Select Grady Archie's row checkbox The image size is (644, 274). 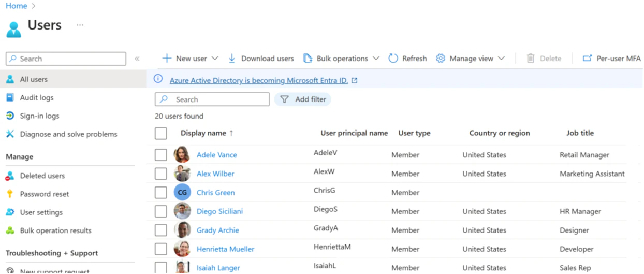tap(161, 230)
